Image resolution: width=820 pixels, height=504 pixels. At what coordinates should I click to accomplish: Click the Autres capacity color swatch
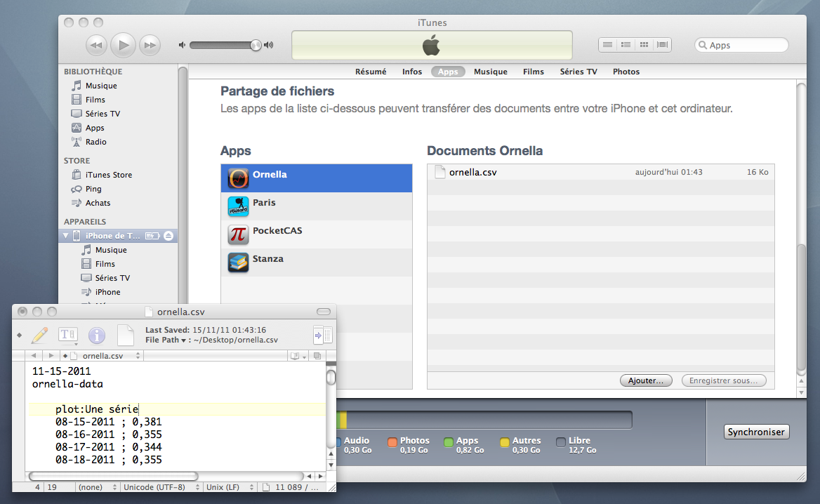point(505,442)
